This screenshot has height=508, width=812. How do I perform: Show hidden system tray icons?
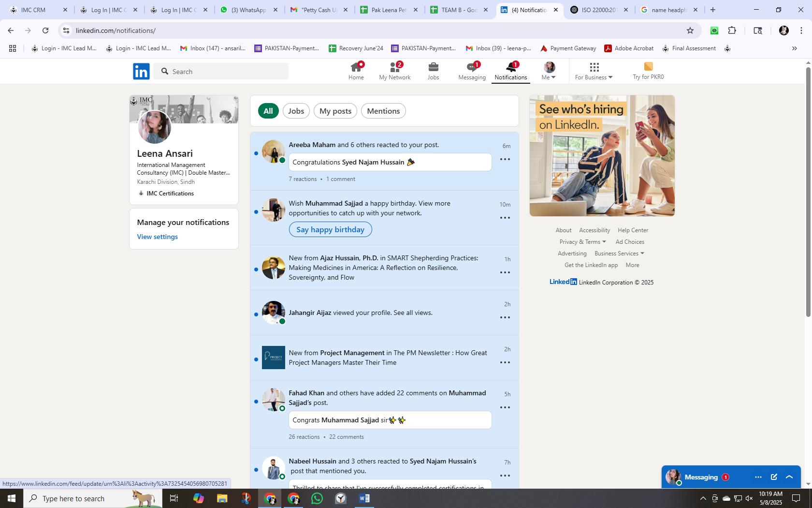pyautogui.click(x=703, y=498)
